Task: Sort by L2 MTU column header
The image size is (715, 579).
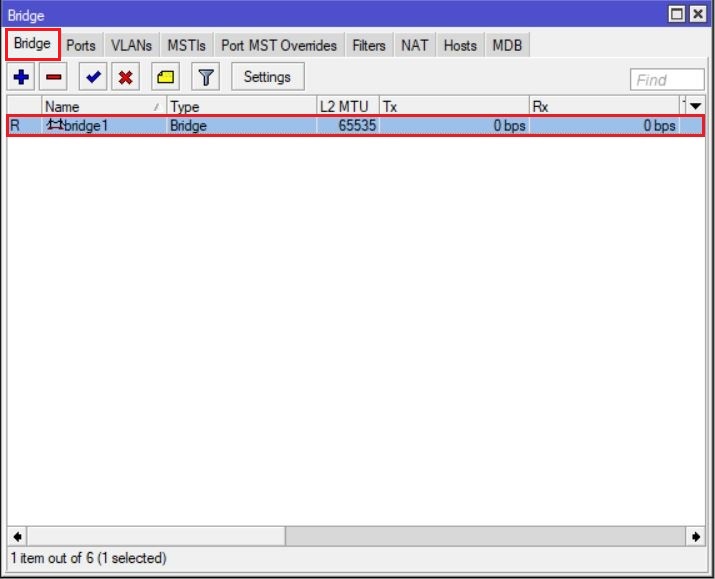Action: coord(348,107)
